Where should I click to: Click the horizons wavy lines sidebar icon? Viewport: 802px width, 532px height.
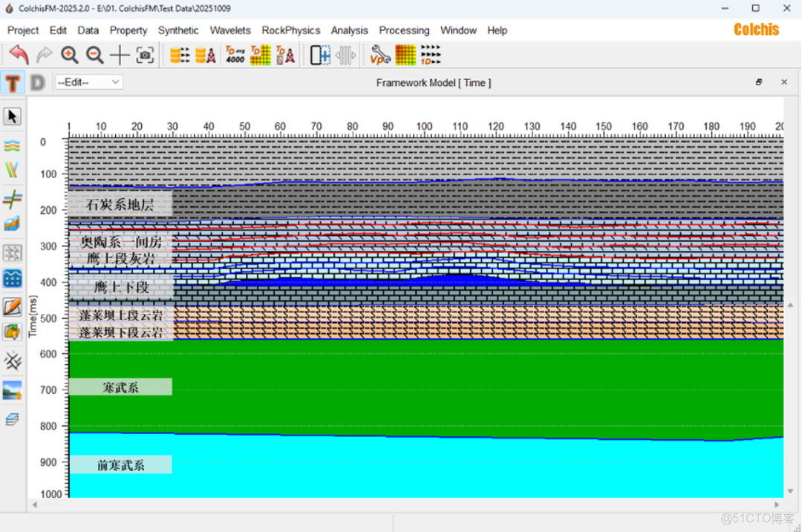pos(13,145)
